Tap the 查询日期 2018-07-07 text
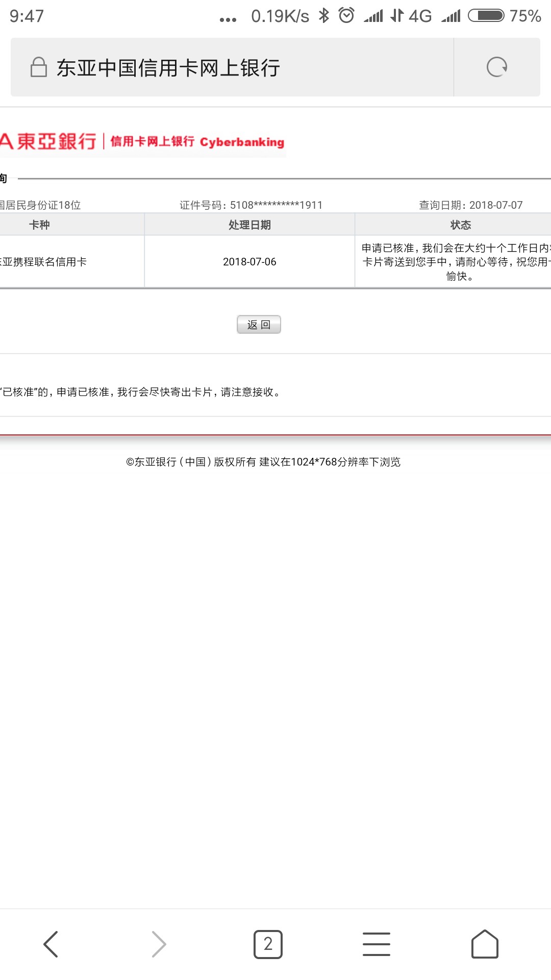 [471, 205]
